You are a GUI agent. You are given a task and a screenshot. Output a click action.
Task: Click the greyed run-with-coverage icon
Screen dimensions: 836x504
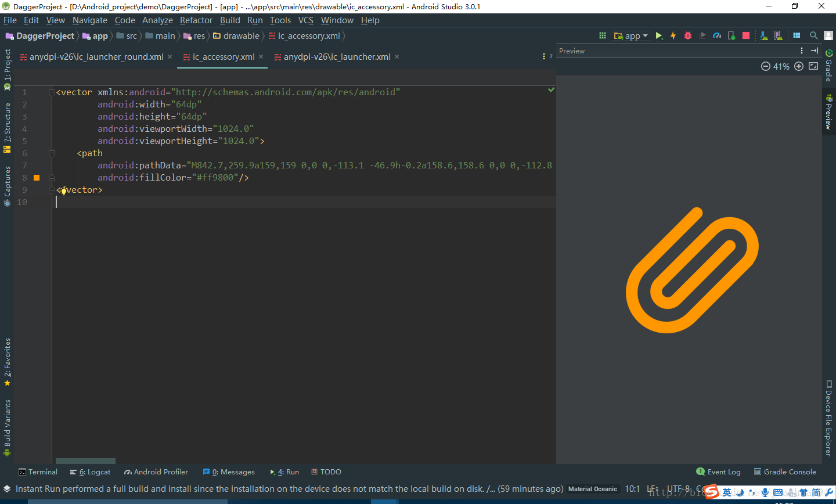702,35
